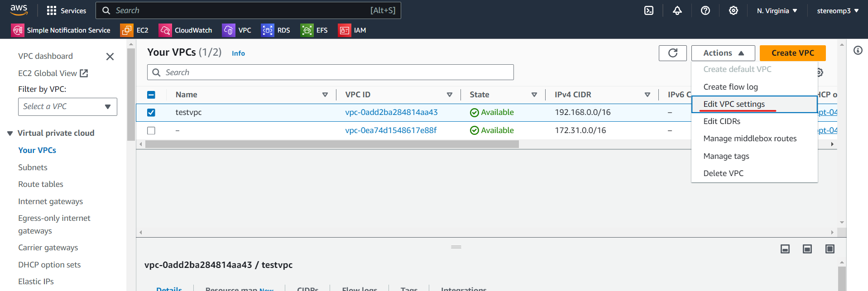Click the split panel drag handle
This screenshot has width=868, height=291.
point(456,247)
